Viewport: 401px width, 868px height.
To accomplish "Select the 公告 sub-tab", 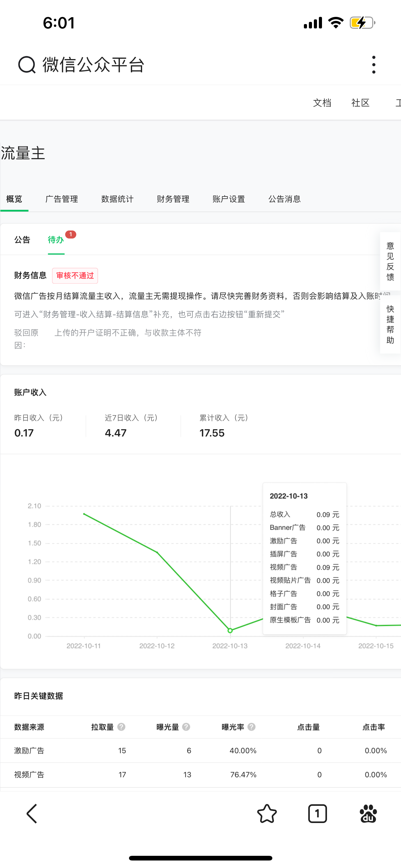I will coord(22,240).
